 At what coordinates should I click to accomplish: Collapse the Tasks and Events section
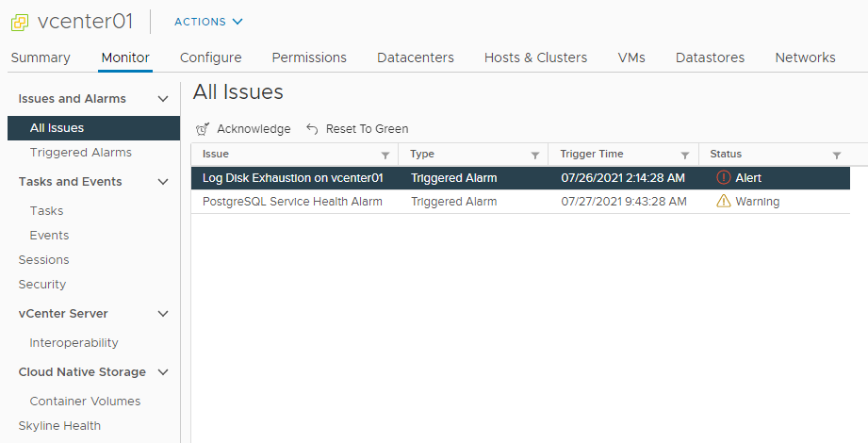coord(163,182)
